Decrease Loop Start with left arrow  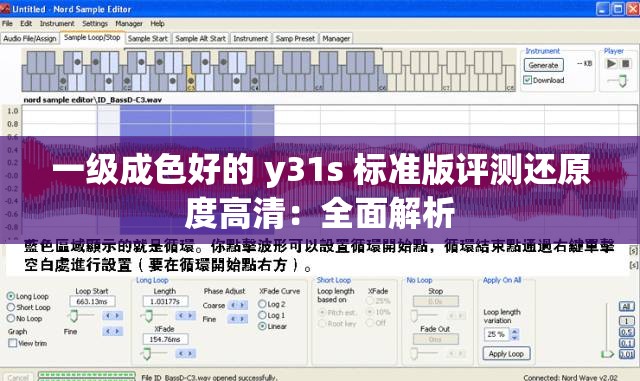tap(108, 316)
